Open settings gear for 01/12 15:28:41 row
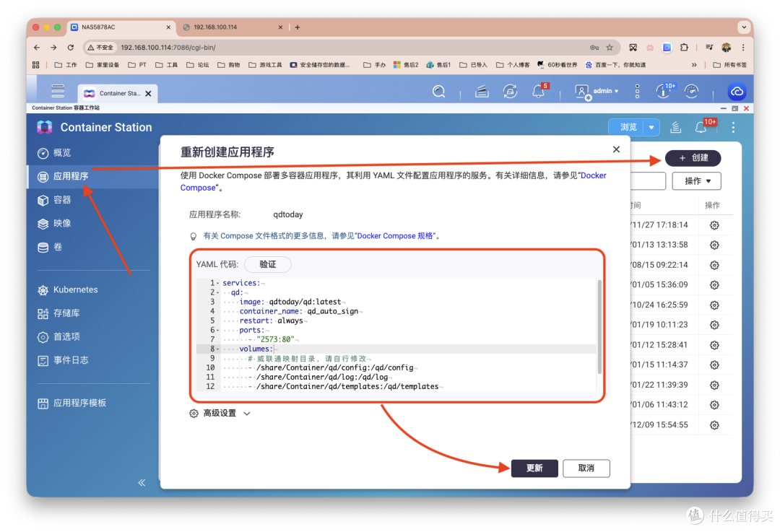Viewport: 780px width, 532px height. [x=714, y=345]
